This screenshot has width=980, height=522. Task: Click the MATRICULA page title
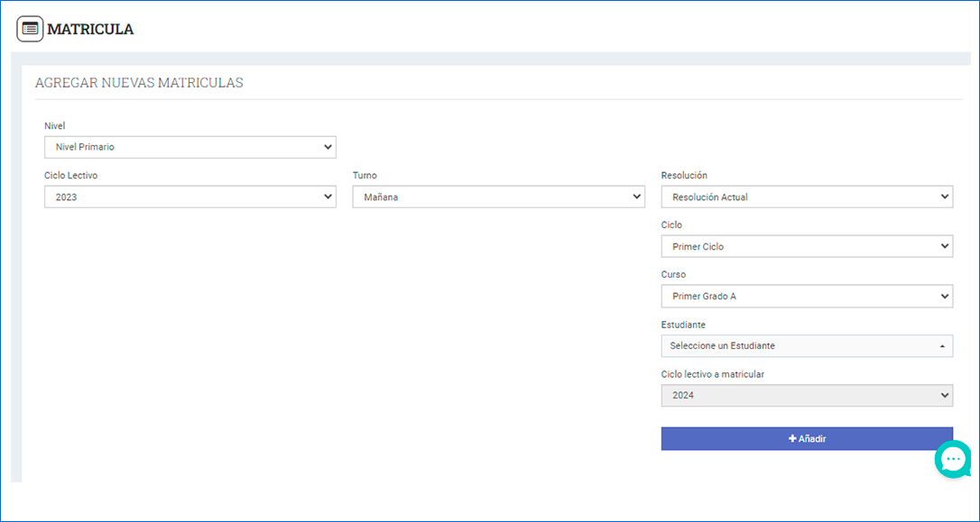90,30
